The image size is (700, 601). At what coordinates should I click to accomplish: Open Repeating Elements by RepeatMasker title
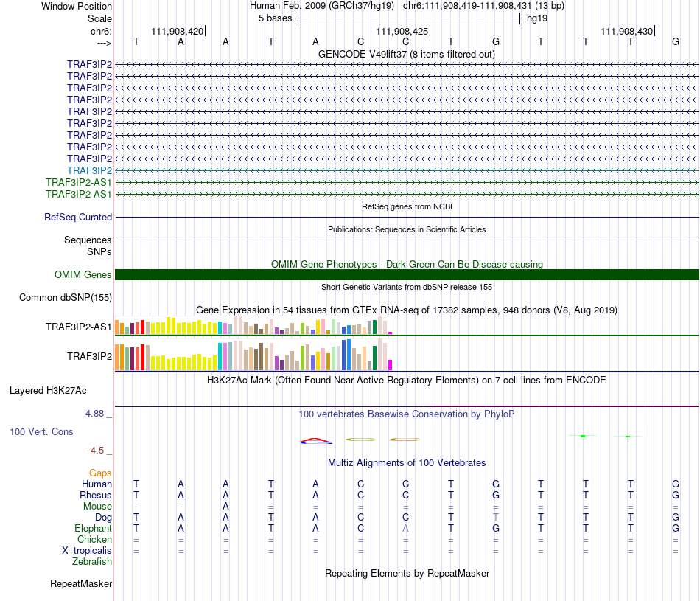[407, 573]
